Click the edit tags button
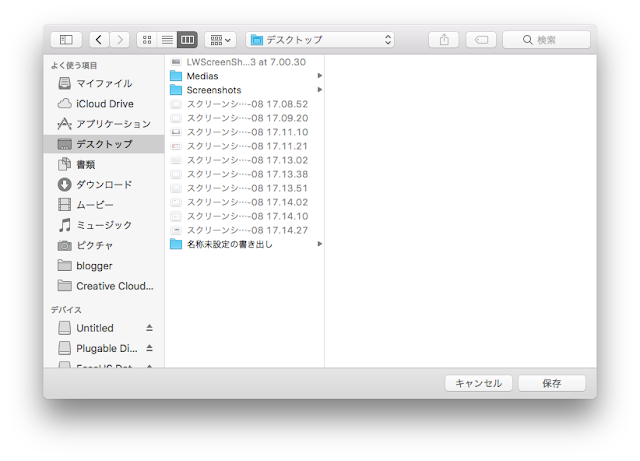 pos(481,40)
